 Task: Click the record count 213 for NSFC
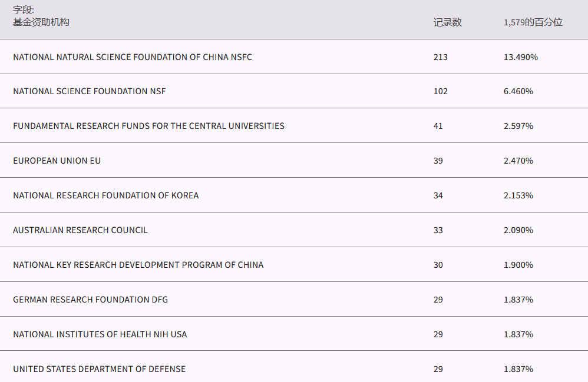point(440,57)
